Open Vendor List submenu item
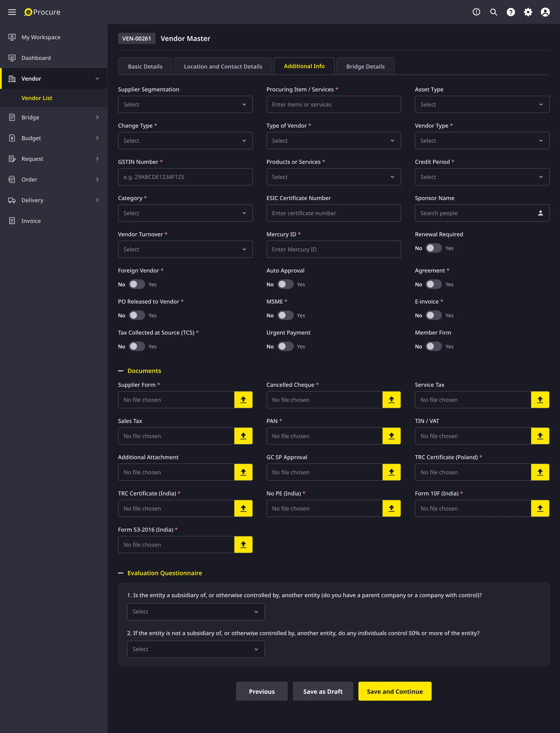Image resolution: width=560 pixels, height=733 pixels. click(37, 98)
